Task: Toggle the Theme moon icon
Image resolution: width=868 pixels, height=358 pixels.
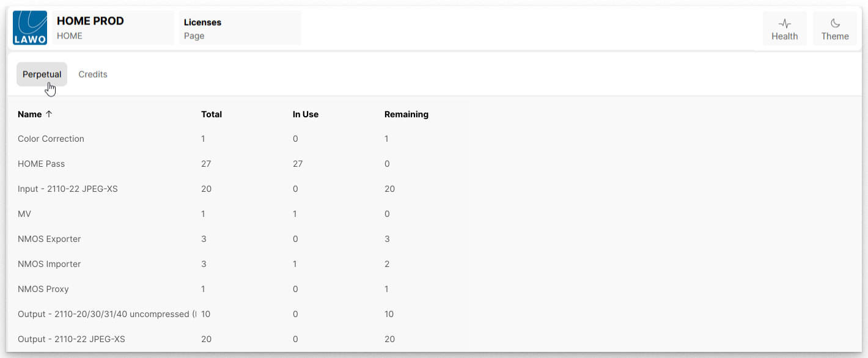Action: [x=835, y=23]
